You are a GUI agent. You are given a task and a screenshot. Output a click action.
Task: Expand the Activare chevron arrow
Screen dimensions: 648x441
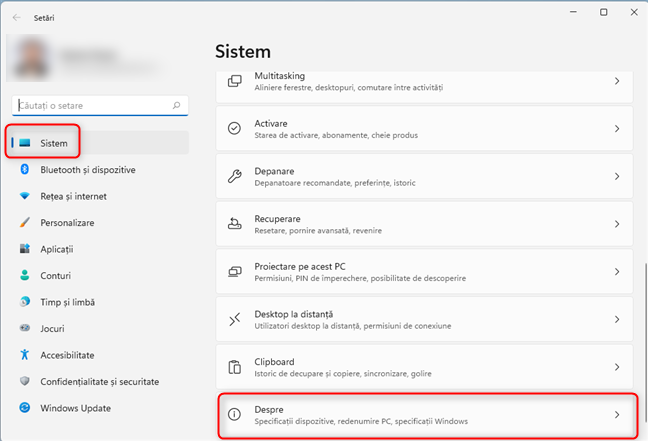pyautogui.click(x=617, y=129)
